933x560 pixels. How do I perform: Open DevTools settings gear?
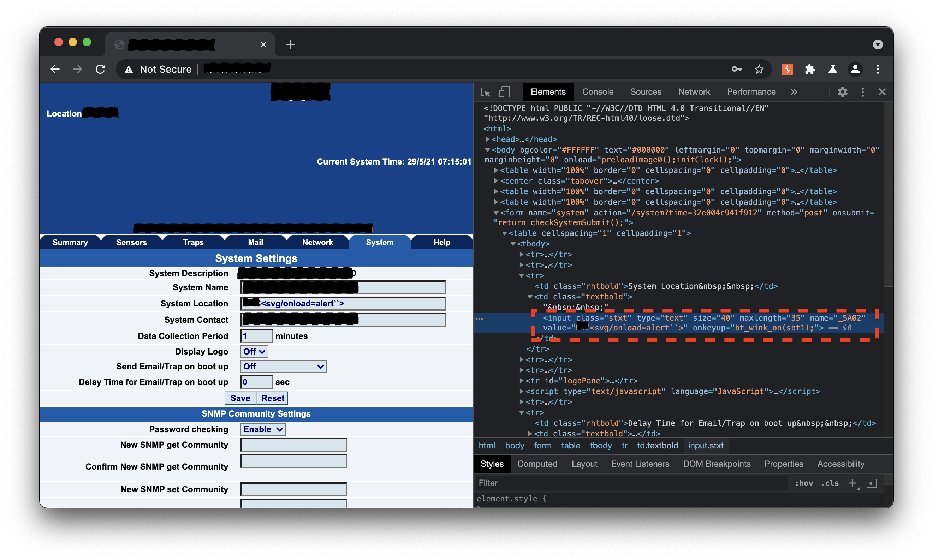[x=842, y=92]
